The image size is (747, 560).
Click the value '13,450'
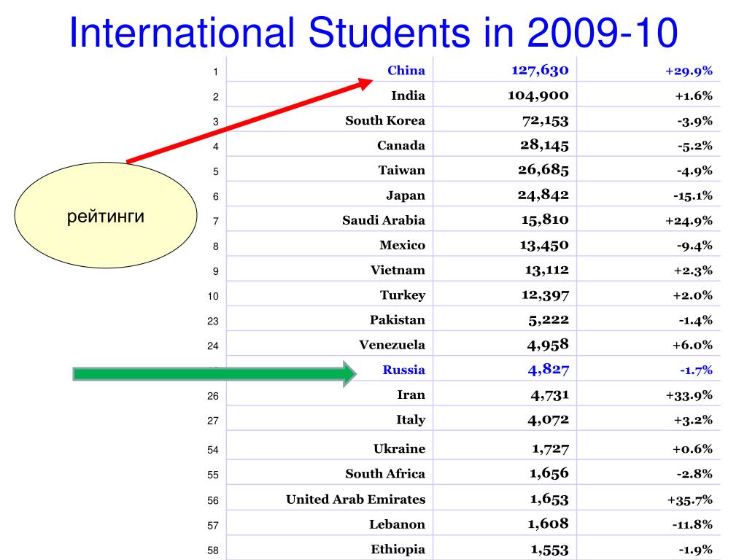click(x=544, y=245)
